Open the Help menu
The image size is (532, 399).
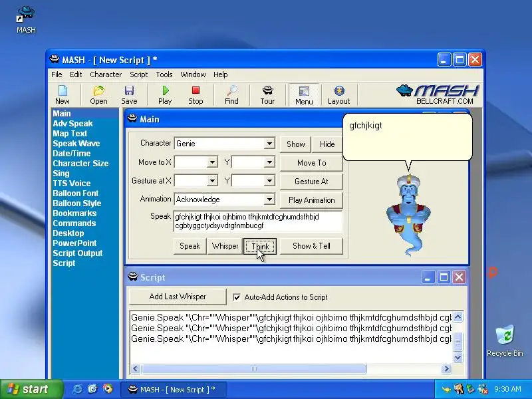tap(221, 74)
